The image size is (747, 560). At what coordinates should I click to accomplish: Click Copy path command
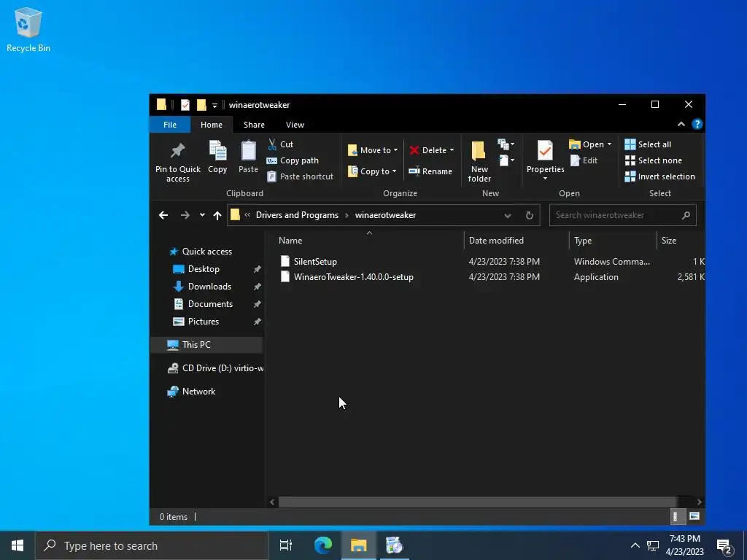(x=293, y=160)
